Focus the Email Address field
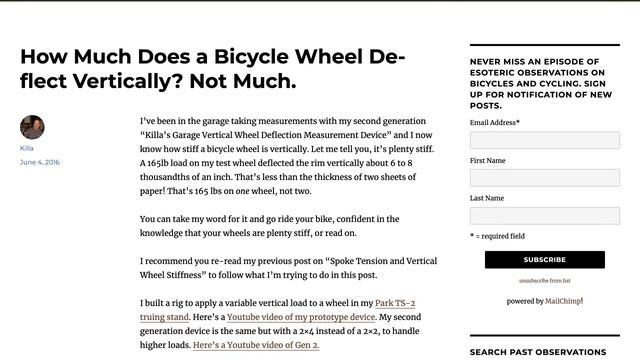Screen dimensions: 640x360 point(544,140)
